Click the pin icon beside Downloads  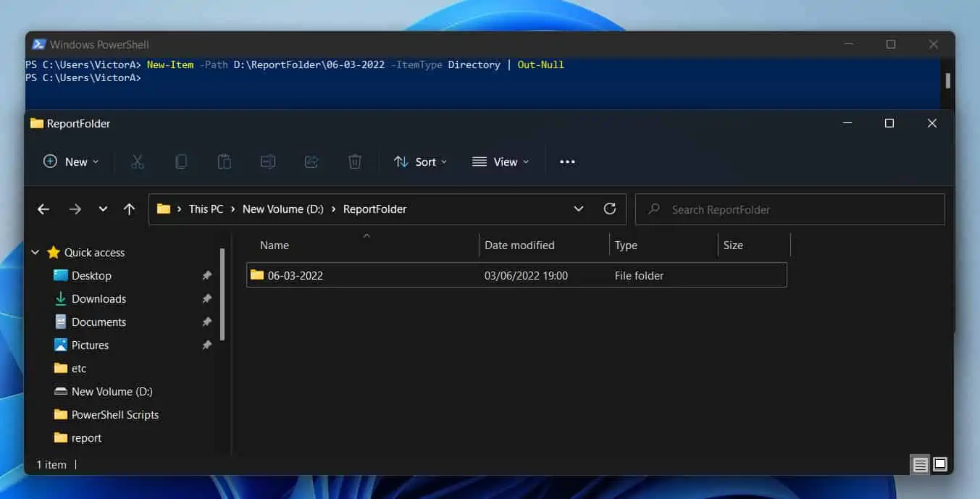(206, 299)
